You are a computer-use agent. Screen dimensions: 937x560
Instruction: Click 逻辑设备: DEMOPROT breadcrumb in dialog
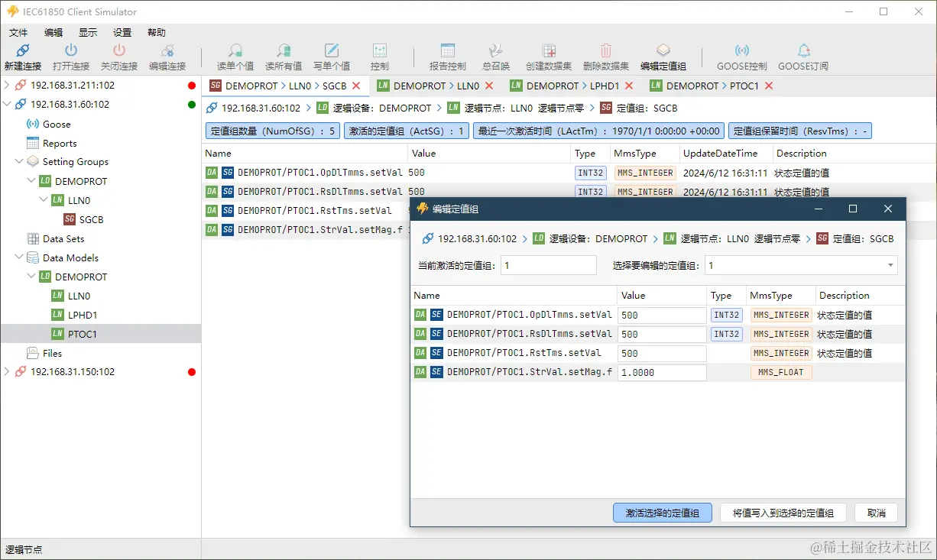(x=597, y=238)
